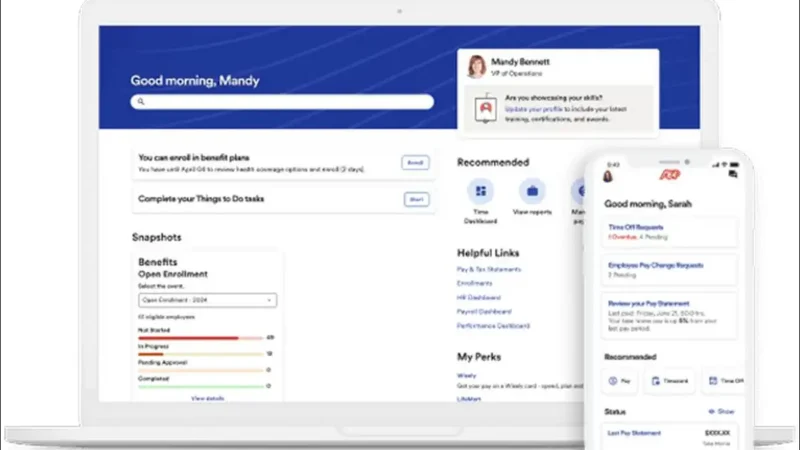Click the Not Started progress bar
The width and height of the screenshot is (800, 450).
201,338
